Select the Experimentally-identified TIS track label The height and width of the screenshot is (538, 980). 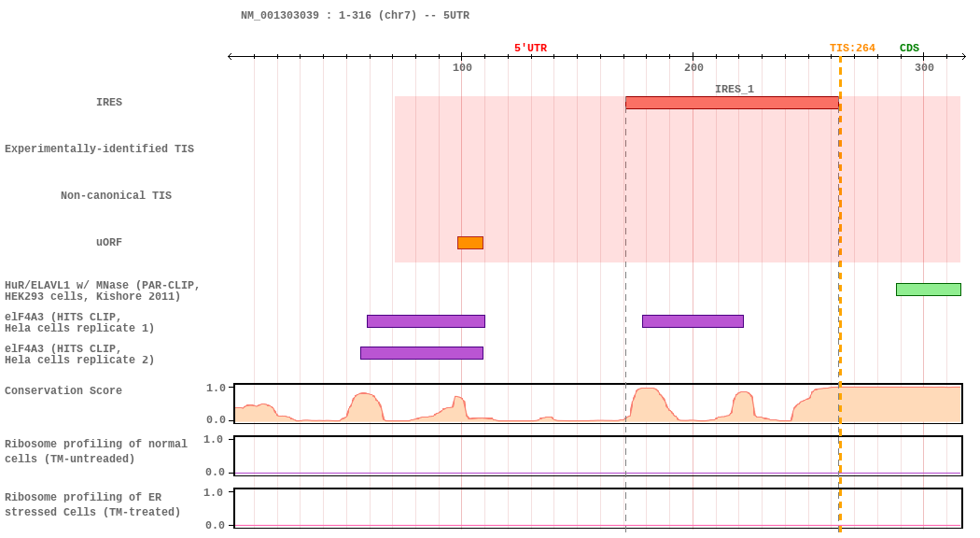pyautogui.click(x=99, y=149)
